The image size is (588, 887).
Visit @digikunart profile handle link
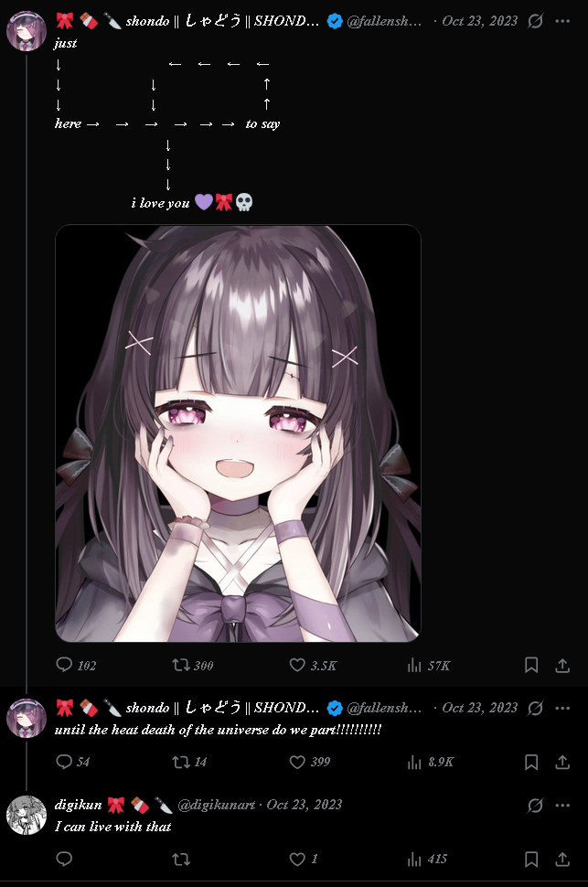(216, 805)
